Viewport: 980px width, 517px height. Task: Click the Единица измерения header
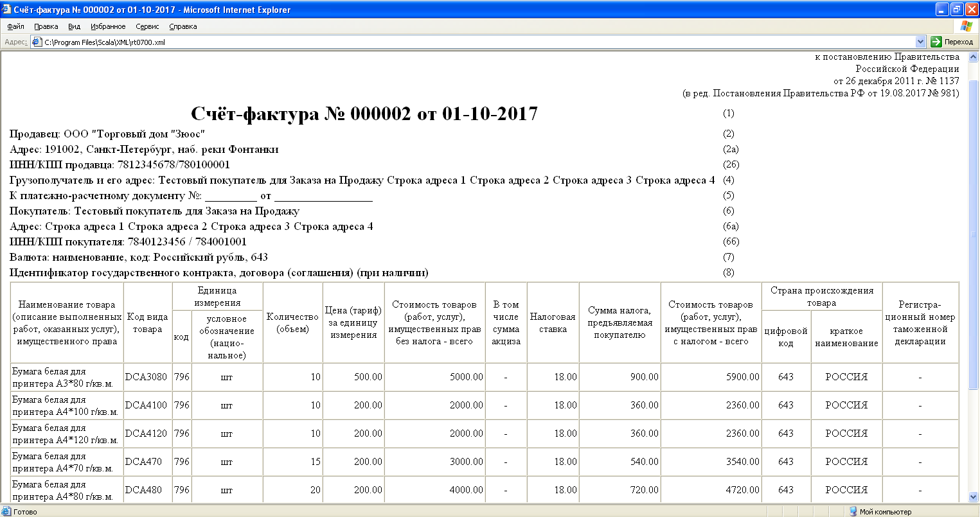coord(218,296)
